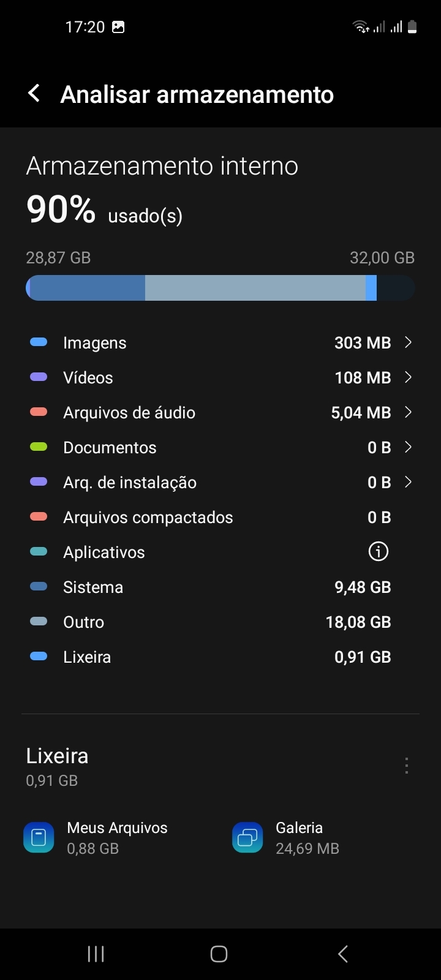Image resolution: width=441 pixels, height=980 pixels.
Task: Tap the Arquivos compactados row
Action: pyautogui.click(x=208, y=517)
